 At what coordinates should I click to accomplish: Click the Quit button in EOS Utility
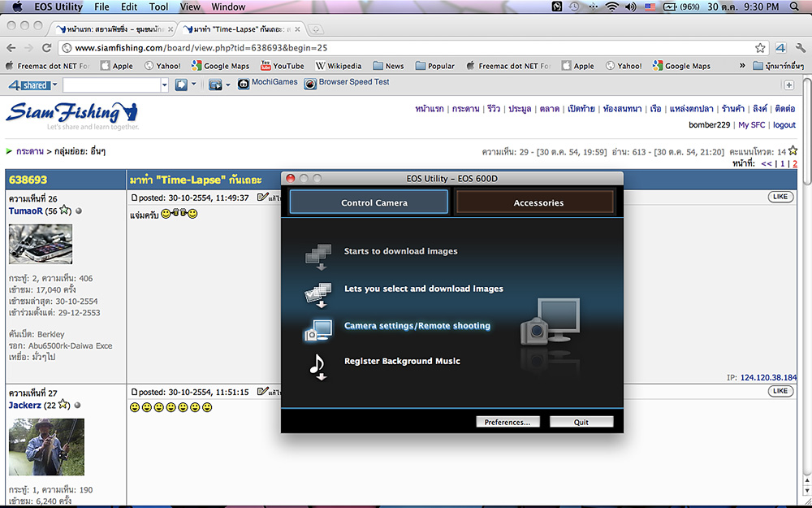click(x=581, y=422)
